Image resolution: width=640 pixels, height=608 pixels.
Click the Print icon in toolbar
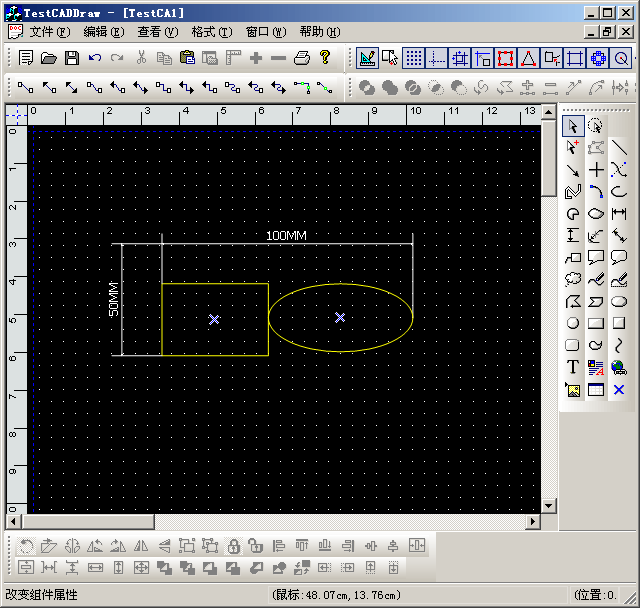(302, 58)
